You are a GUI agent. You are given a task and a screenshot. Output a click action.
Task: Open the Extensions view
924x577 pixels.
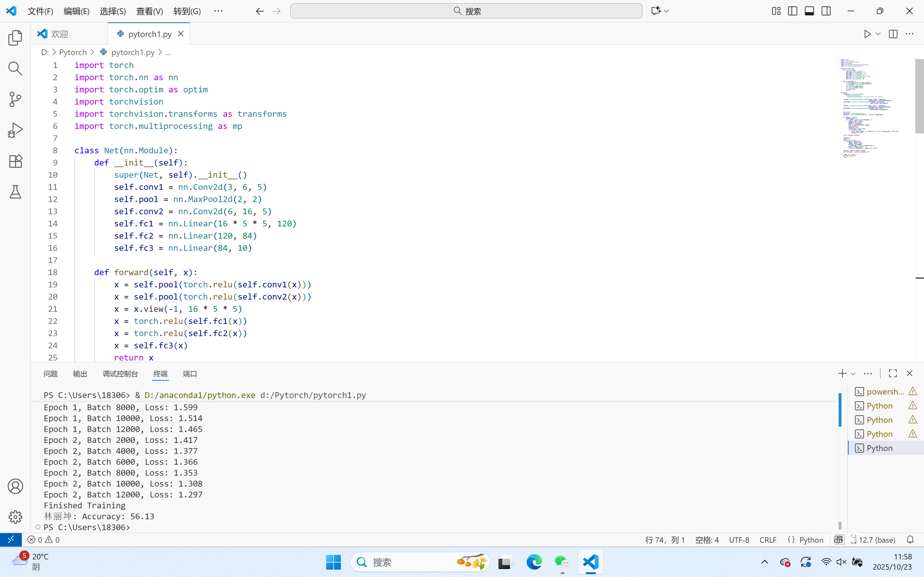(15, 161)
